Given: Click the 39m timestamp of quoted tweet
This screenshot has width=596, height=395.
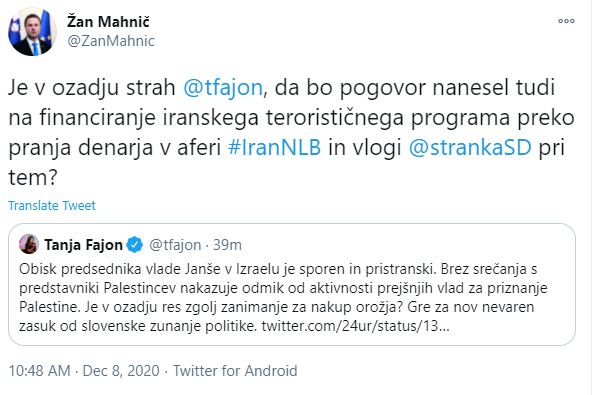Looking at the screenshot, I should pos(227,245).
